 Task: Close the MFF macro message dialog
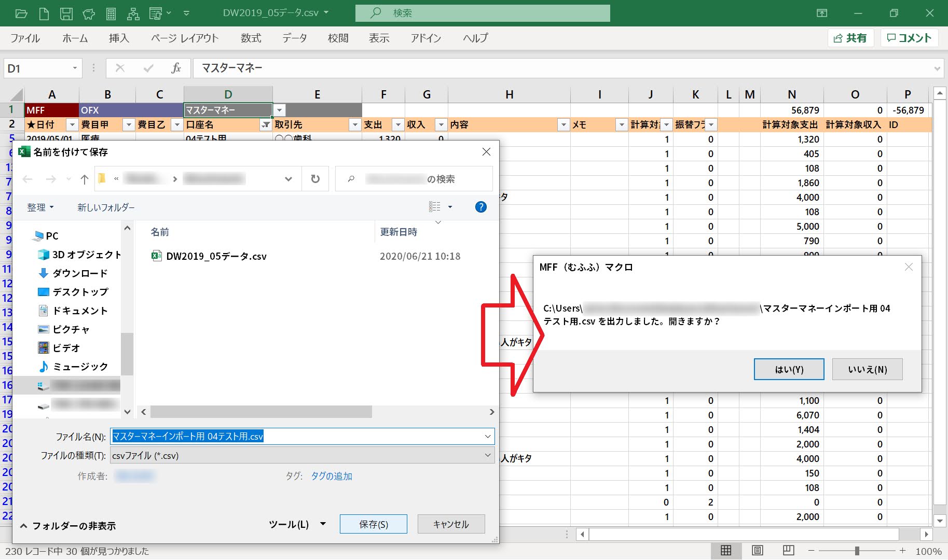click(909, 267)
